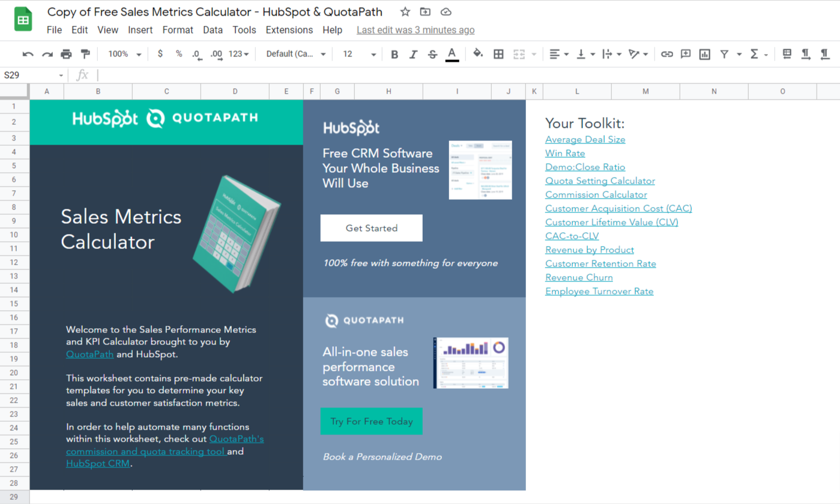
Task: Open the Edit menu
Action: click(x=79, y=30)
